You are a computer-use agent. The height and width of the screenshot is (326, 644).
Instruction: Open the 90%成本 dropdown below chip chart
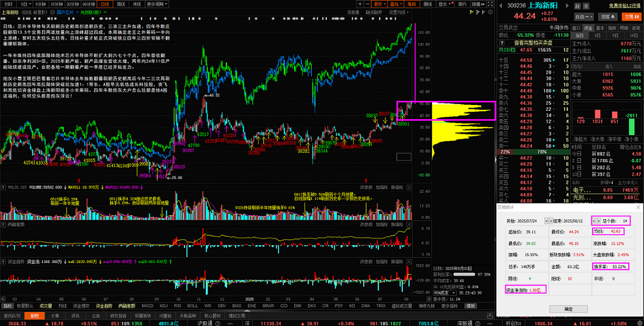445,293
